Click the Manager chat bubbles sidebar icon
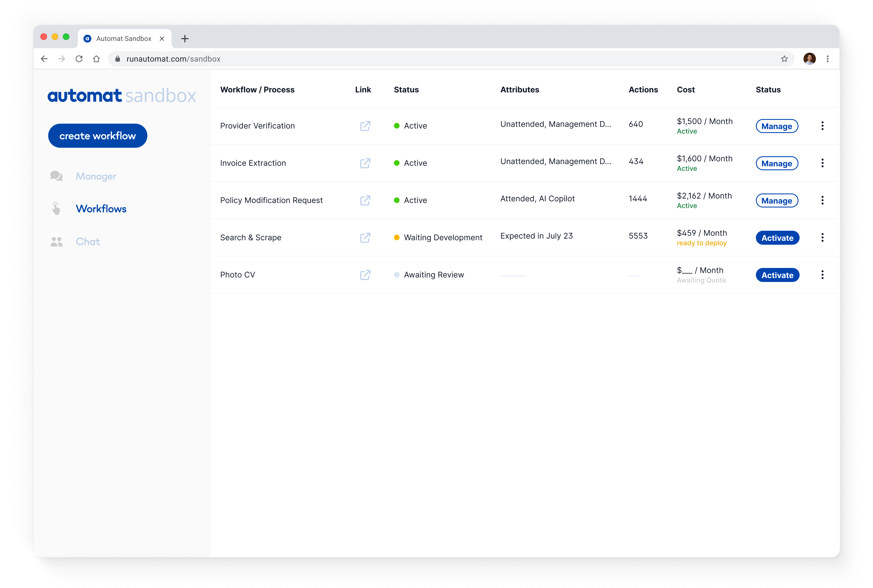The height and width of the screenshot is (588, 873). pyautogui.click(x=56, y=176)
